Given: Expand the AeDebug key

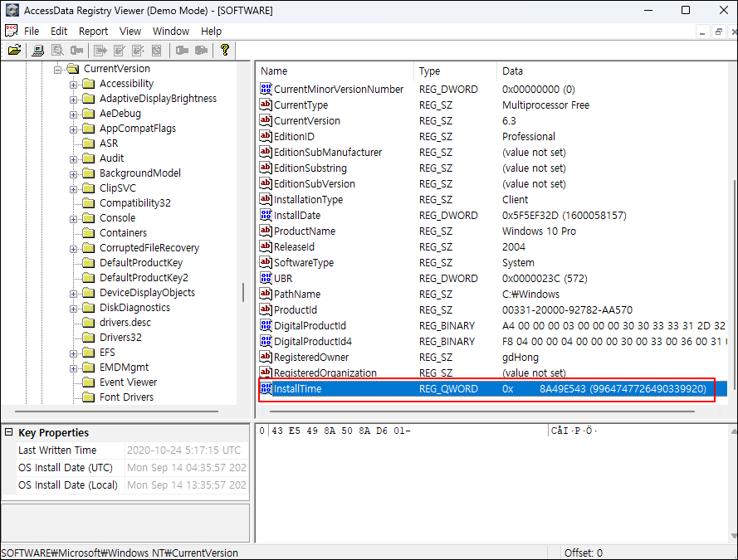Looking at the screenshot, I should click(73, 114).
